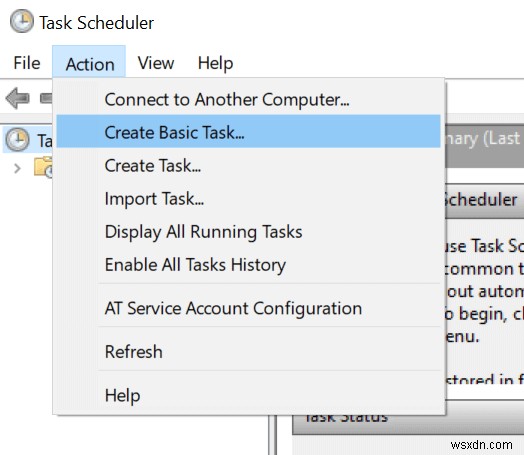Click the Back arrow toolbar icon
The image size is (524, 455).
18,98
